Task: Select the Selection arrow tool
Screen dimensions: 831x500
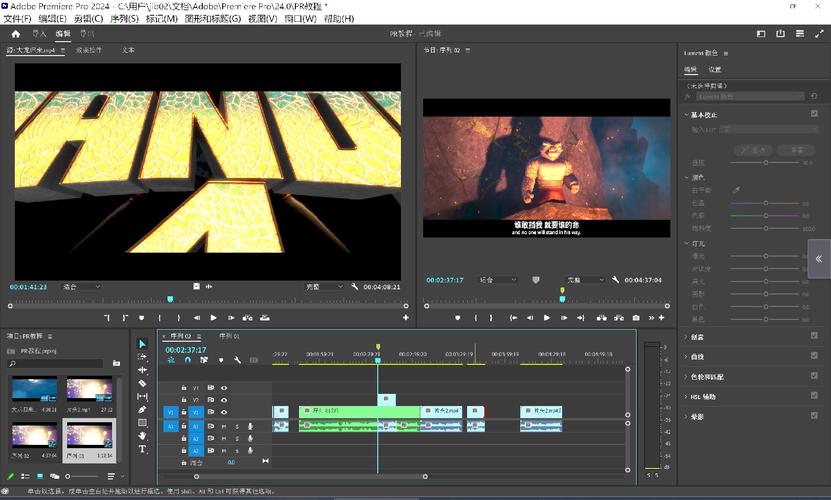Action: (x=142, y=344)
